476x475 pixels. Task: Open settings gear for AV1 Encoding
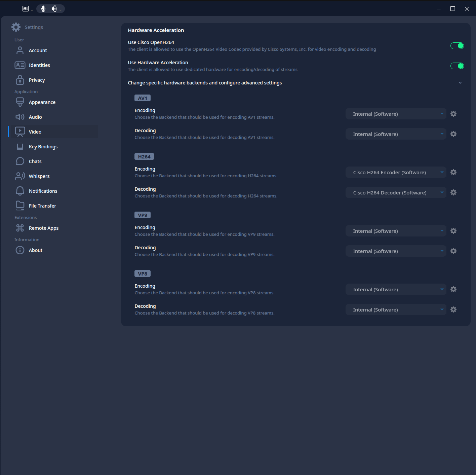click(453, 114)
